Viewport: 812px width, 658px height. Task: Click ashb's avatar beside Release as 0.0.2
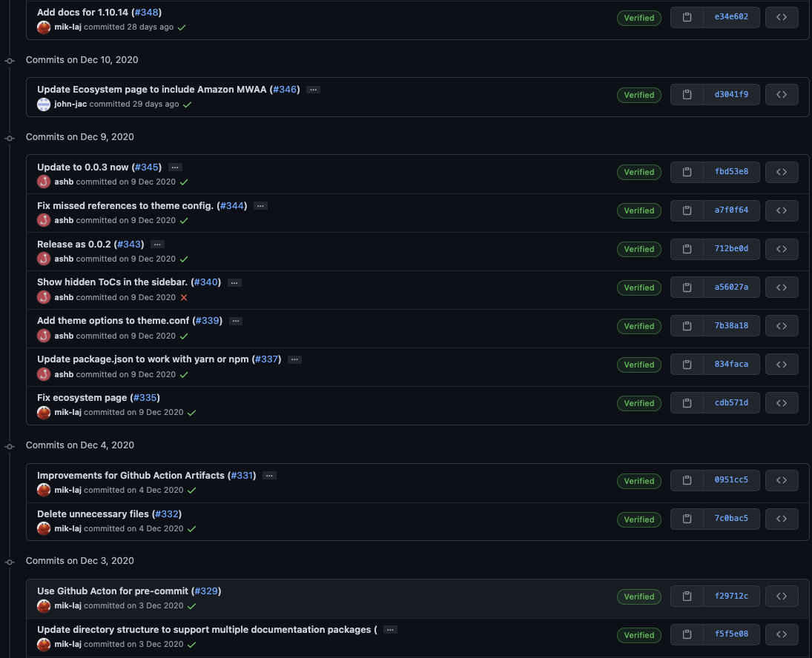(44, 259)
